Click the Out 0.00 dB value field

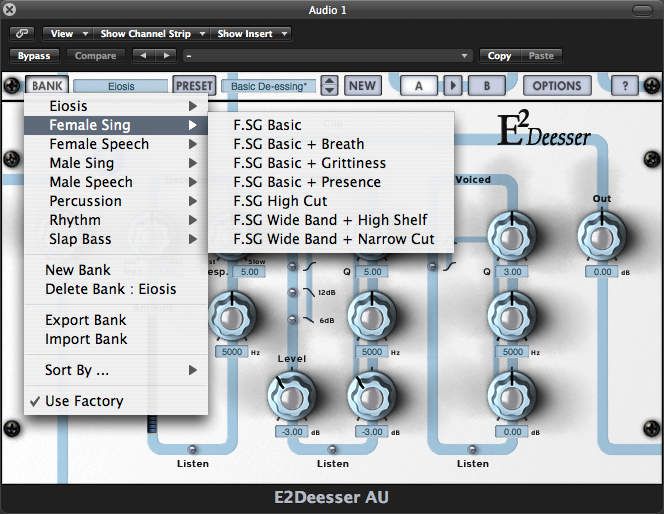602,272
